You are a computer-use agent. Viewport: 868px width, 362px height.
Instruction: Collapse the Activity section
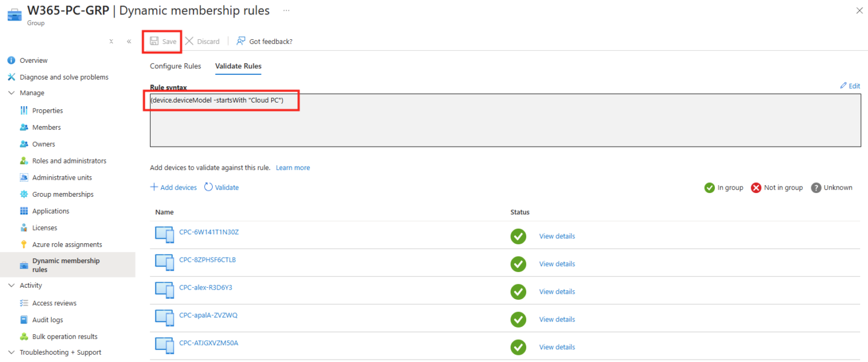click(11, 285)
